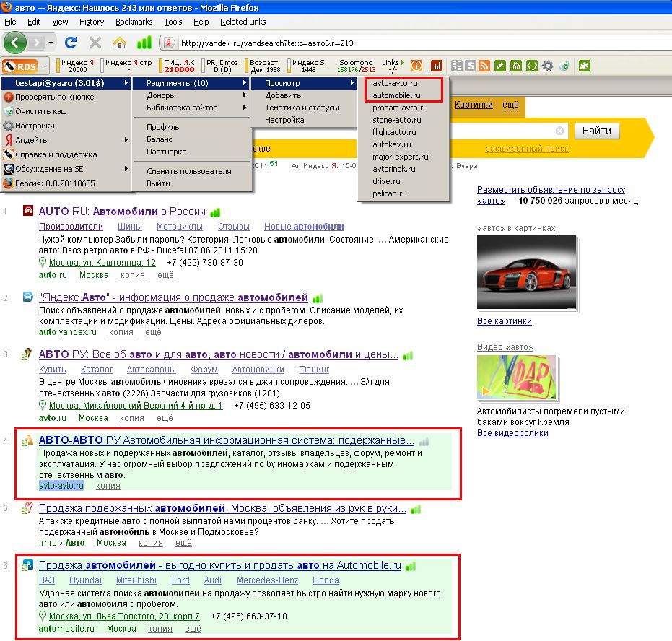Screen dimensions: 672x641
Task: Click the green pencil icon in RDS bar
Action: click(500, 66)
